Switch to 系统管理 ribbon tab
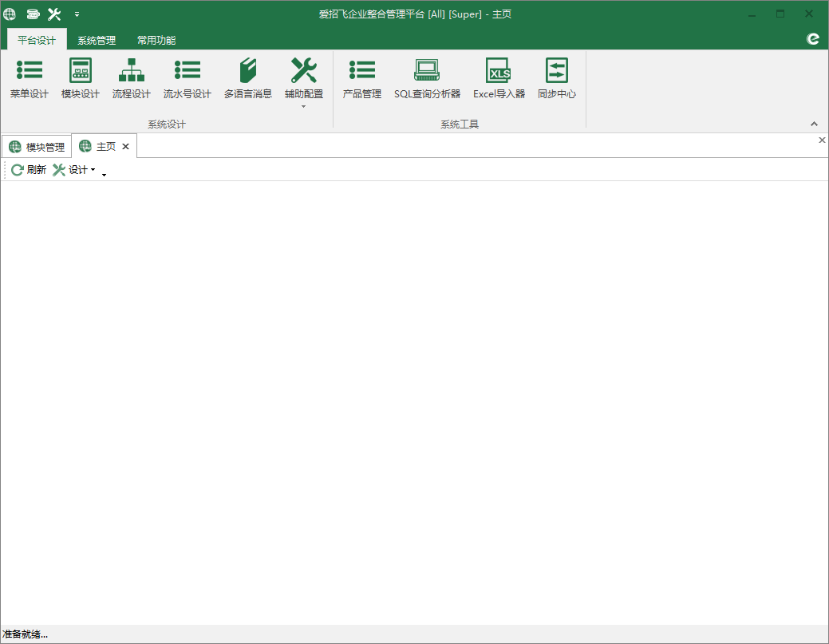This screenshot has width=829, height=644. click(97, 40)
